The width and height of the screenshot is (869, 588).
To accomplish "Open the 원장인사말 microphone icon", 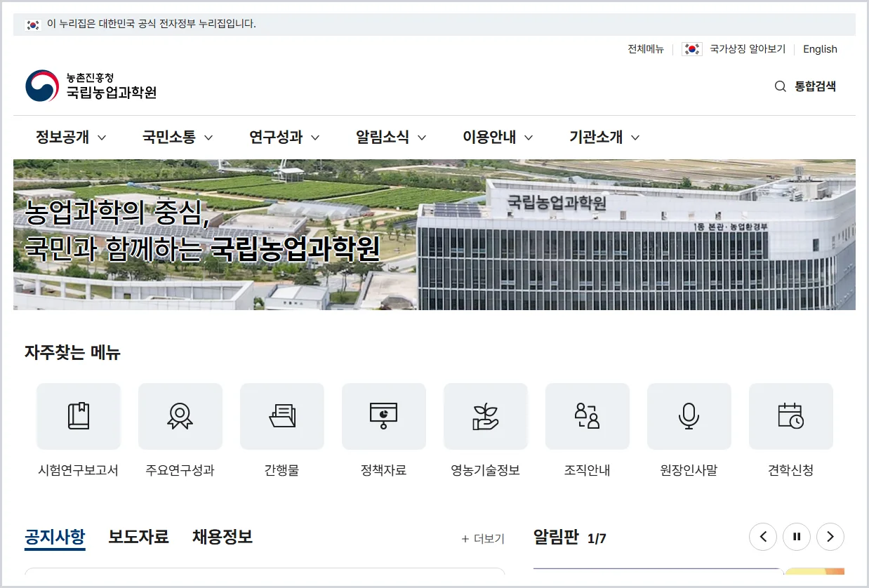I will pos(689,416).
